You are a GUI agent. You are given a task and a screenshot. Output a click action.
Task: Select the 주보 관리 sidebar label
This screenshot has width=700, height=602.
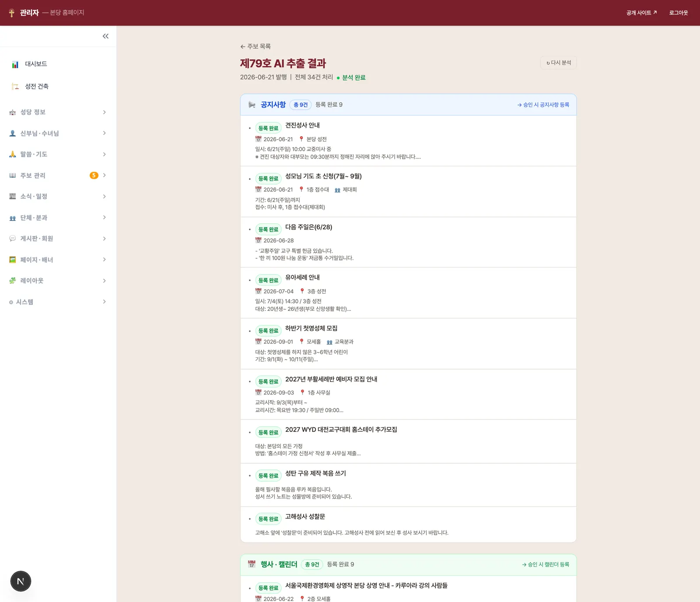pyautogui.click(x=33, y=176)
